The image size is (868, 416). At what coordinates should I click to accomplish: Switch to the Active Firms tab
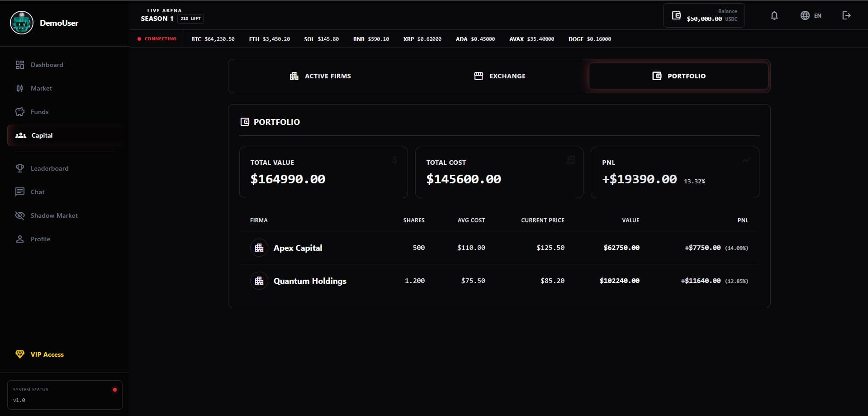pos(320,76)
